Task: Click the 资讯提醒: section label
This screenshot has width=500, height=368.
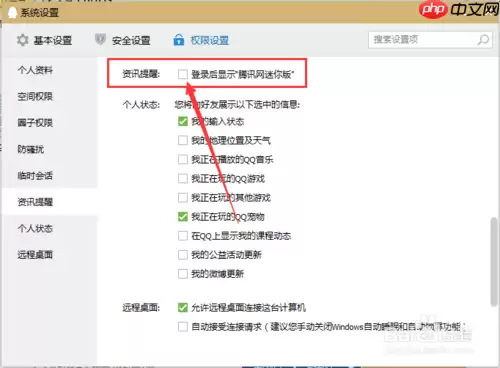Action: pos(141,74)
